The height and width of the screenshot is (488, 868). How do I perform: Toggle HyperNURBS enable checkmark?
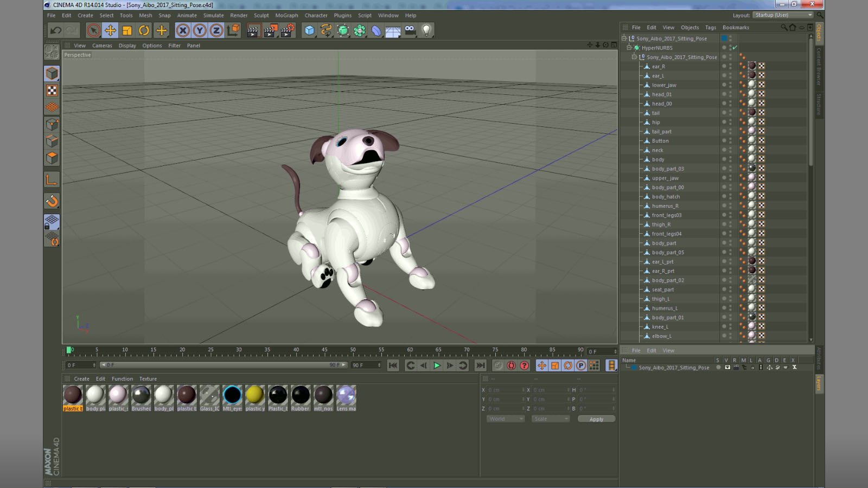coord(735,48)
